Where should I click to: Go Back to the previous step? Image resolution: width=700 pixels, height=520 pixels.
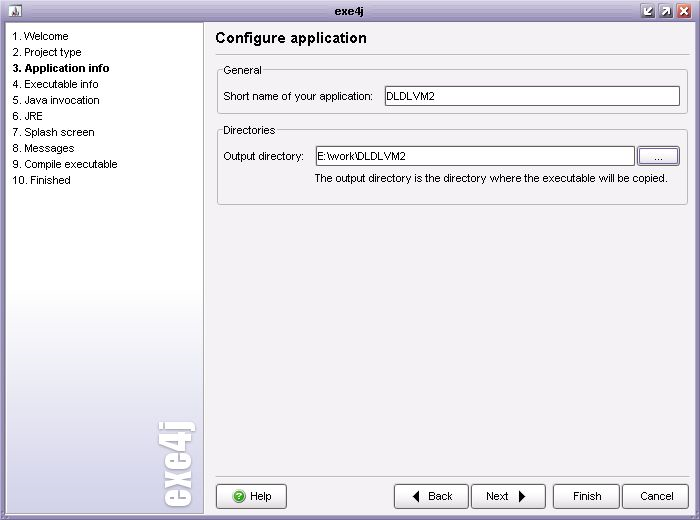[431, 496]
